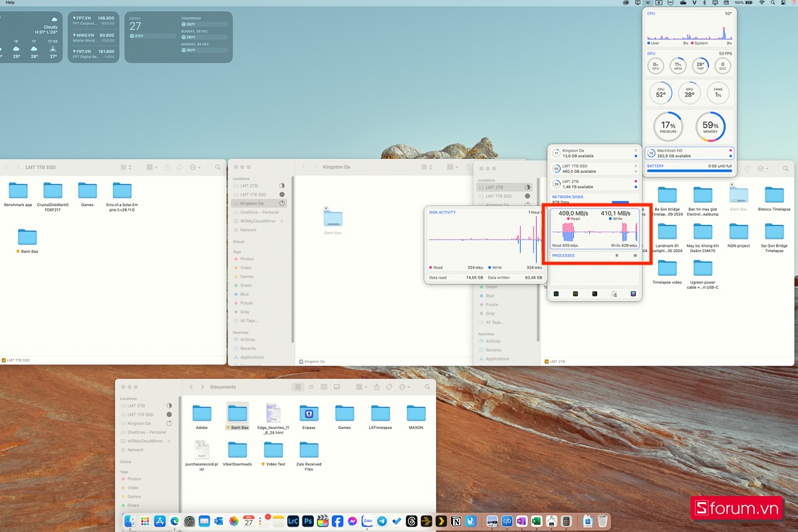Open System Settings from the Dock

click(x=190, y=521)
